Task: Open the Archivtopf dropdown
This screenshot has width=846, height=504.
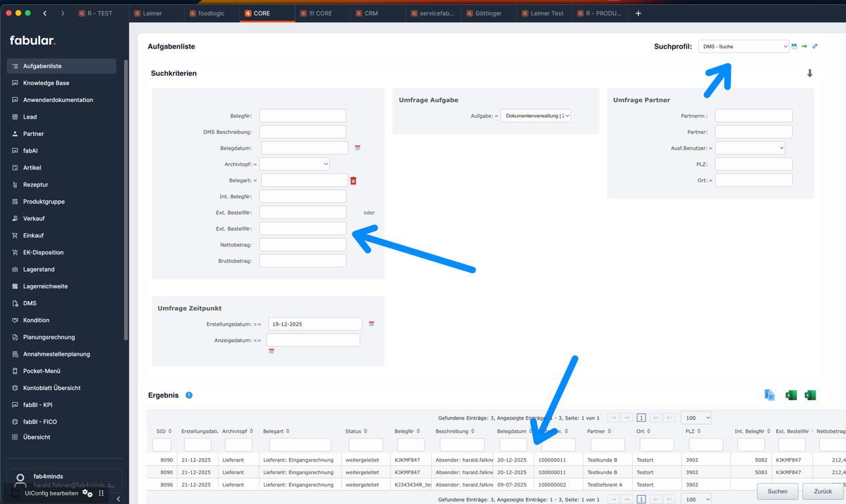Action: (294, 164)
